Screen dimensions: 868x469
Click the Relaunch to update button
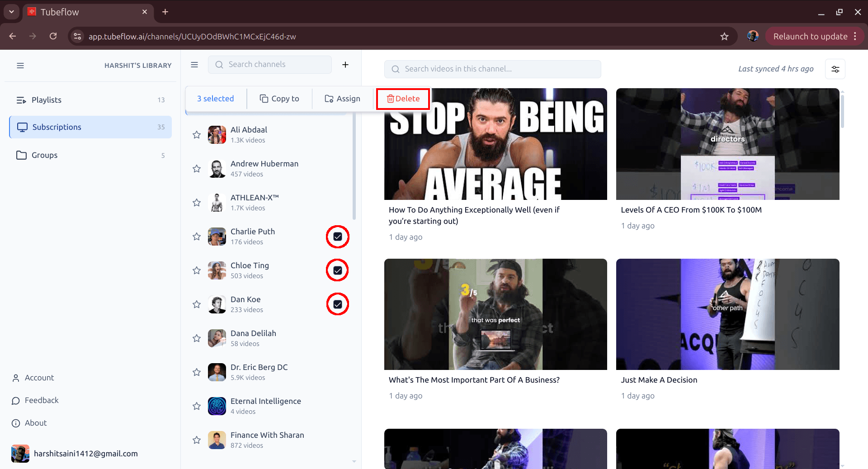(x=811, y=36)
